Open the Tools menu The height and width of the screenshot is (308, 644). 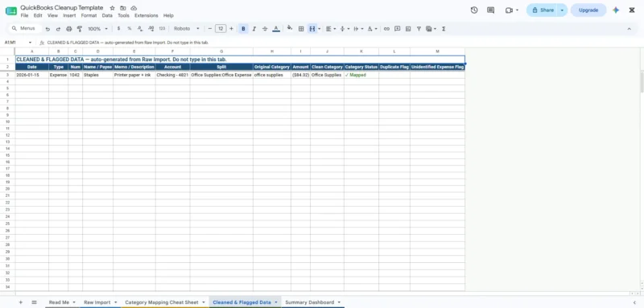pos(123,15)
